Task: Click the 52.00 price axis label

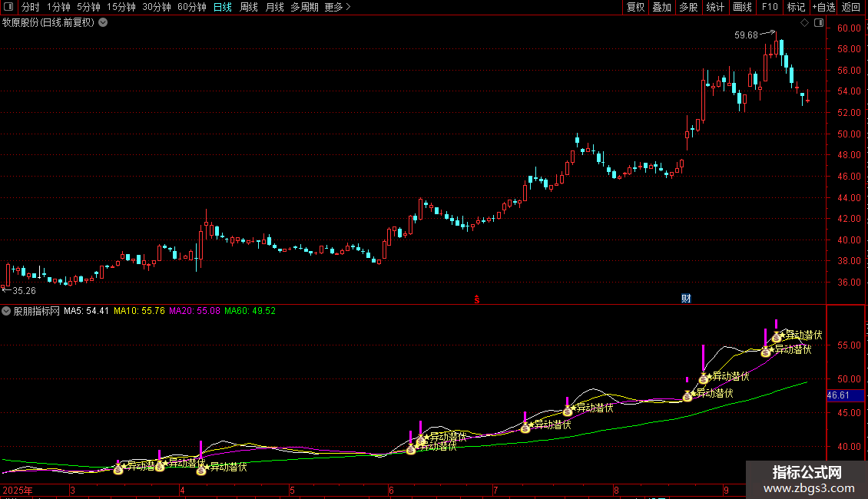Action: 849,113
